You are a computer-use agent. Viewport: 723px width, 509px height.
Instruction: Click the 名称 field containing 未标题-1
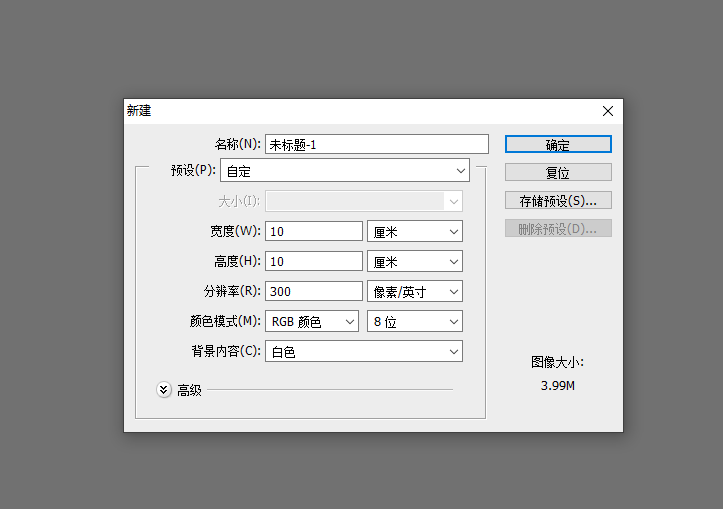pos(376,144)
